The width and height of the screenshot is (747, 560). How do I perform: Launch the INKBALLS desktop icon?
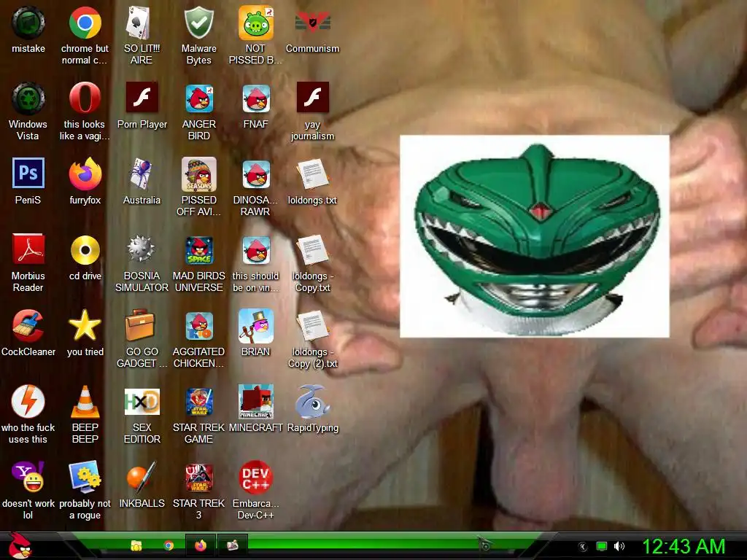tap(142, 477)
